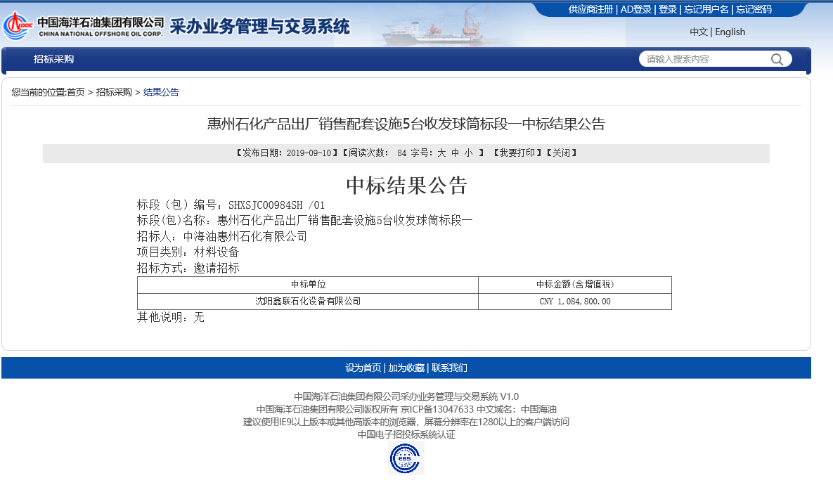The height and width of the screenshot is (504, 833).
Task: Click the 项目类别：材料设备 line
Action: tap(188, 252)
